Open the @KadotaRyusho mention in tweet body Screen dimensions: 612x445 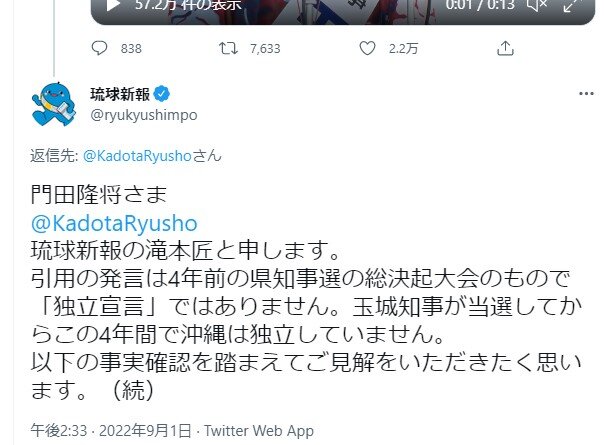[x=114, y=223]
